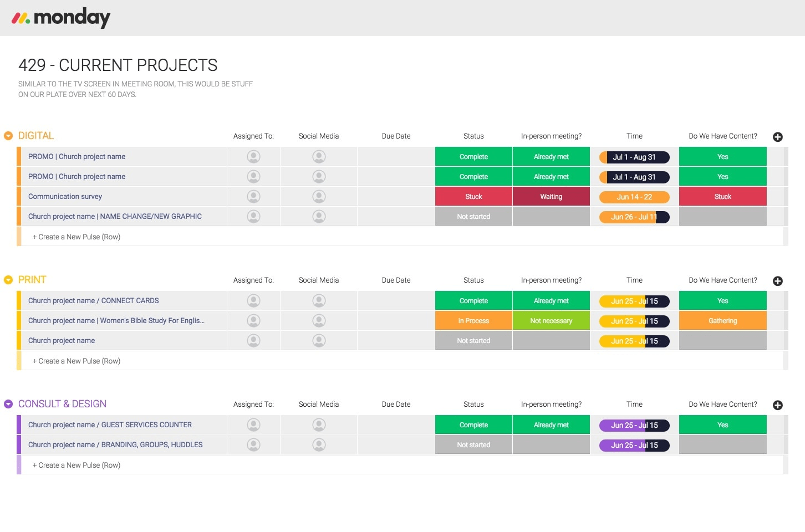Collapse the CONSULT & DESIGN group

click(x=8, y=404)
